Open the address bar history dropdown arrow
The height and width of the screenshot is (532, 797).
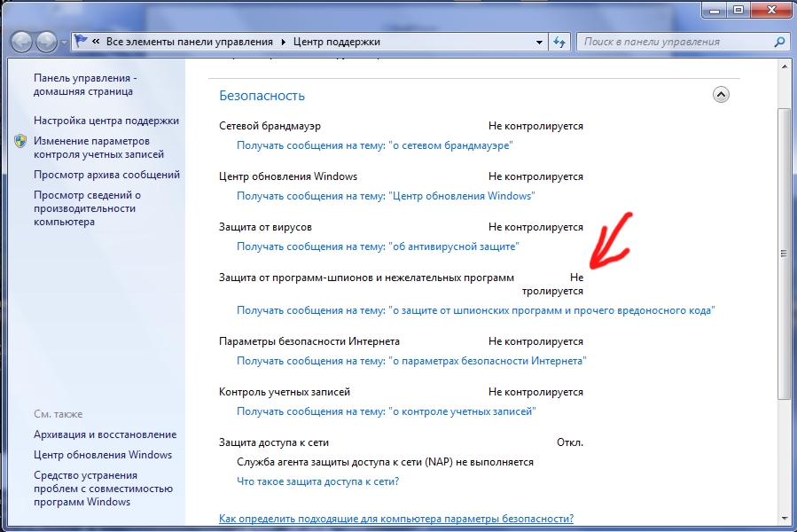coord(539,43)
